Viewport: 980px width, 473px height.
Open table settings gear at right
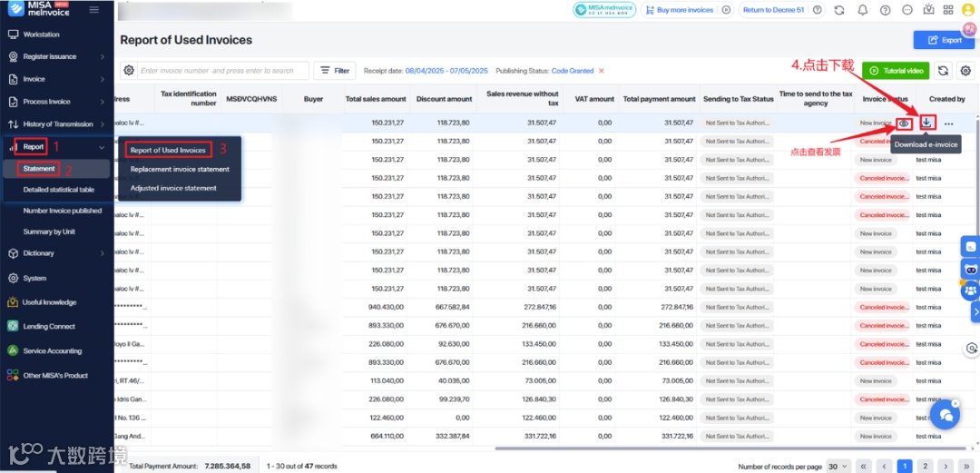click(965, 71)
